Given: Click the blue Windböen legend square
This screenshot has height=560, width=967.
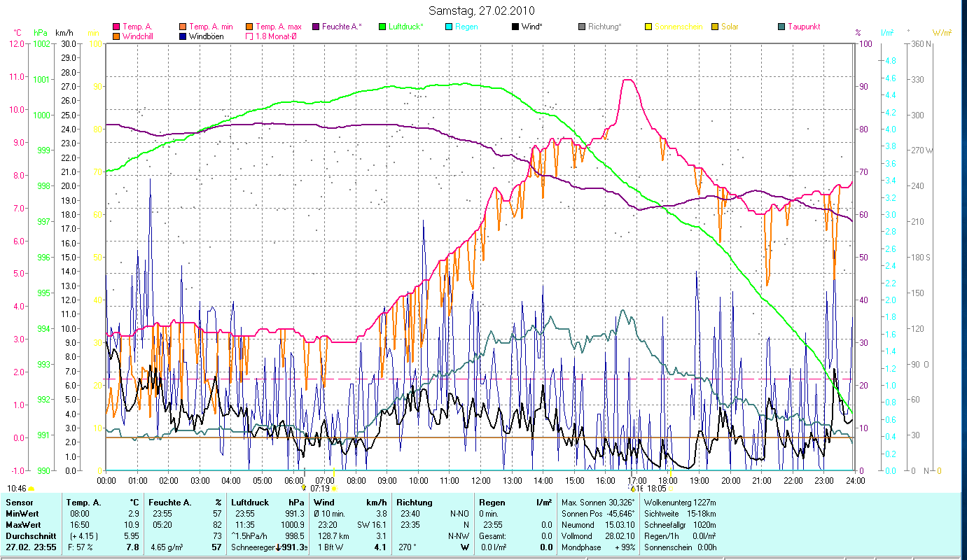Looking at the screenshot, I should click(x=182, y=36).
